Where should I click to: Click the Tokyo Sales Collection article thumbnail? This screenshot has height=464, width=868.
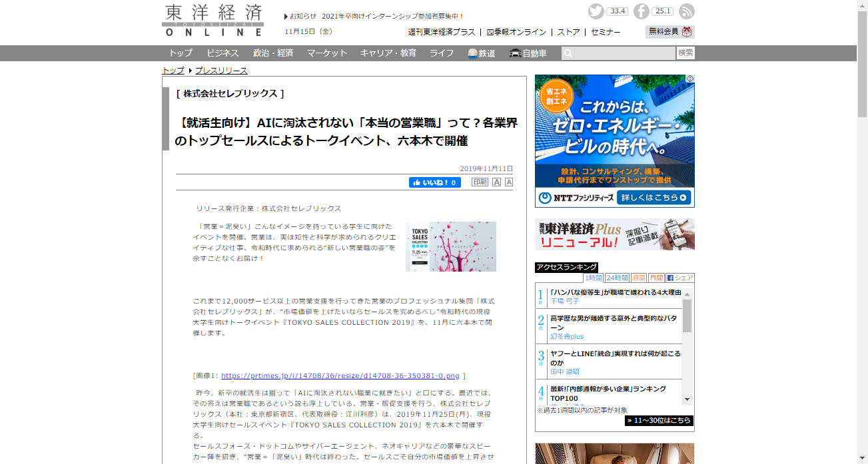tap(451, 246)
